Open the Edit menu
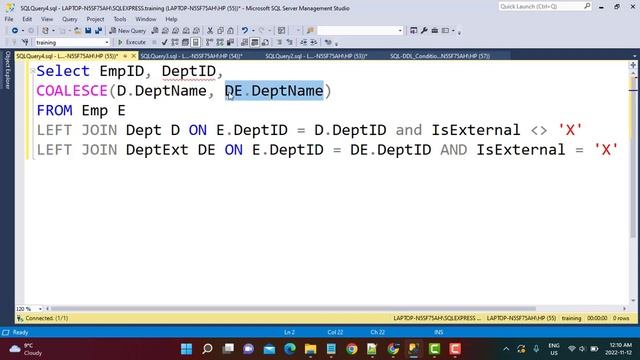The width and height of the screenshot is (640, 360). pyautogui.click(x=27, y=19)
